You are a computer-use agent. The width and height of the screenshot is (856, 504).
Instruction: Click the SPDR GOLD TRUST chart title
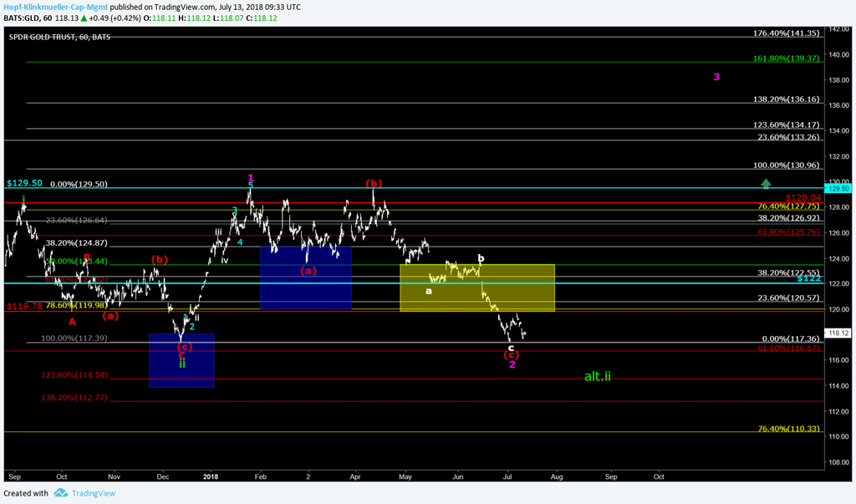click(59, 37)
